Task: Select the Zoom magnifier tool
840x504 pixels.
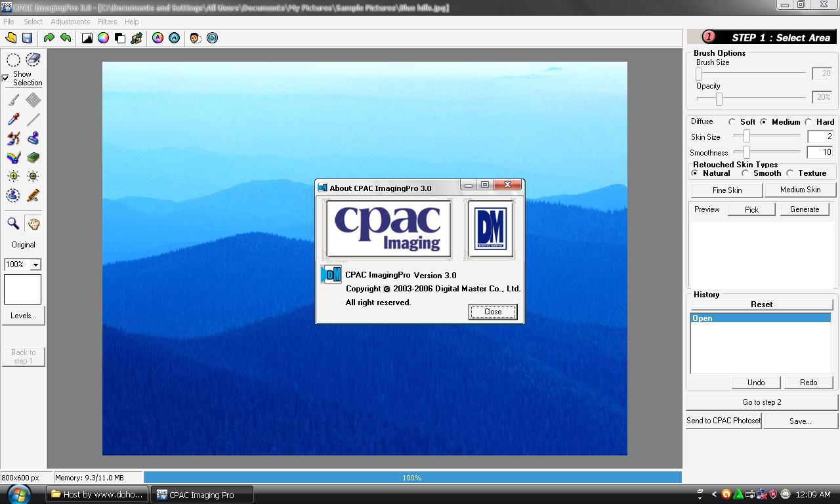Action: point(12,223)
